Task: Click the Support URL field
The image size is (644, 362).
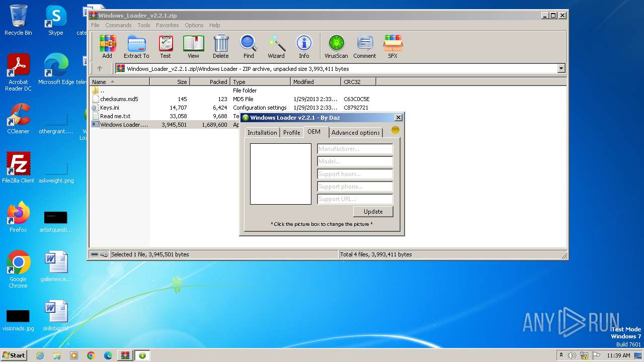Action: pos(355,199)
